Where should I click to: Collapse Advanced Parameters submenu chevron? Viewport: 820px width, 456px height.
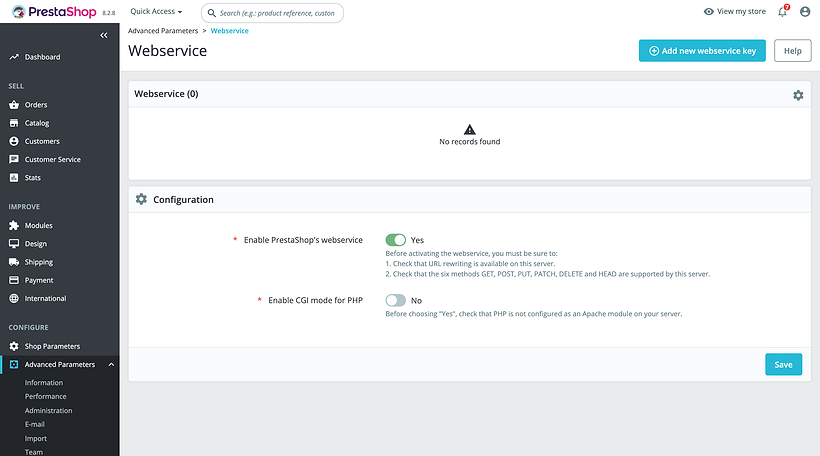coord(111,364)
